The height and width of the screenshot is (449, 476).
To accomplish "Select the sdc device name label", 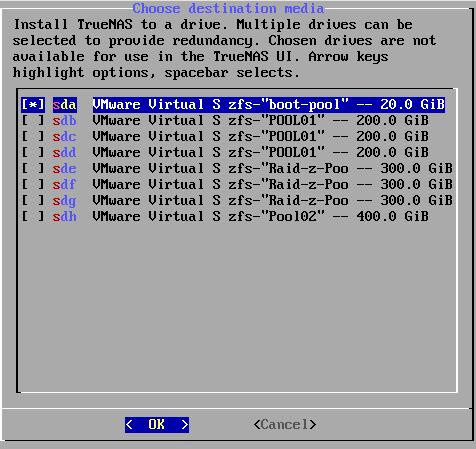I will click(65, 137).
